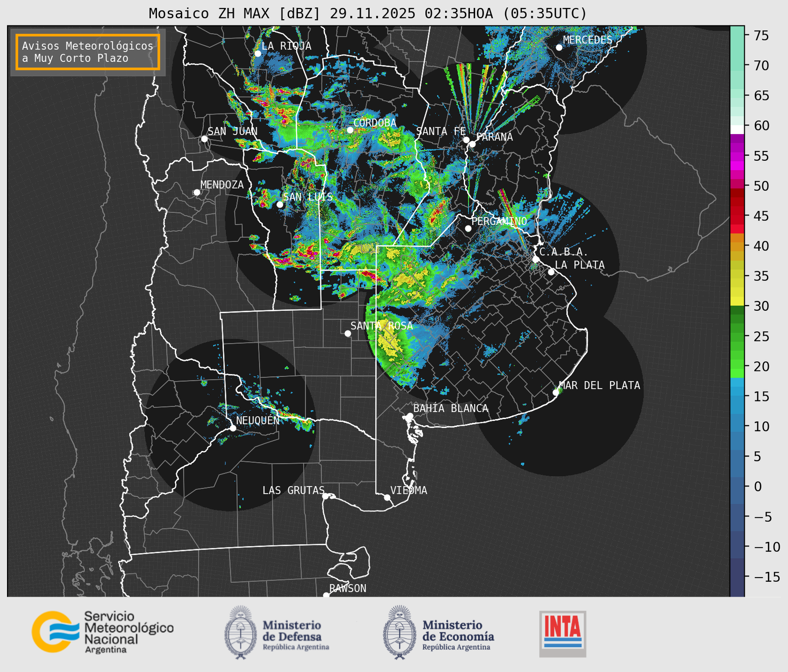Click the green 25 dBZ color band
The image size is (788, 672).
point(737,336)
